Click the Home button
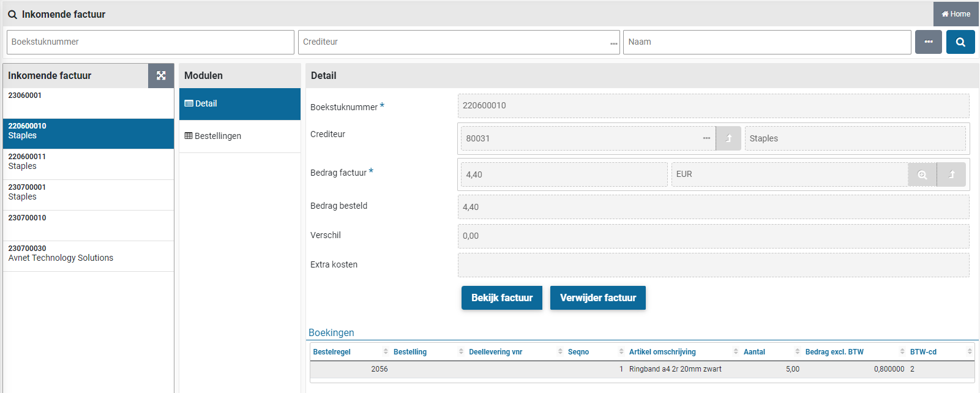The image size is (980, 393). point(956,14)
